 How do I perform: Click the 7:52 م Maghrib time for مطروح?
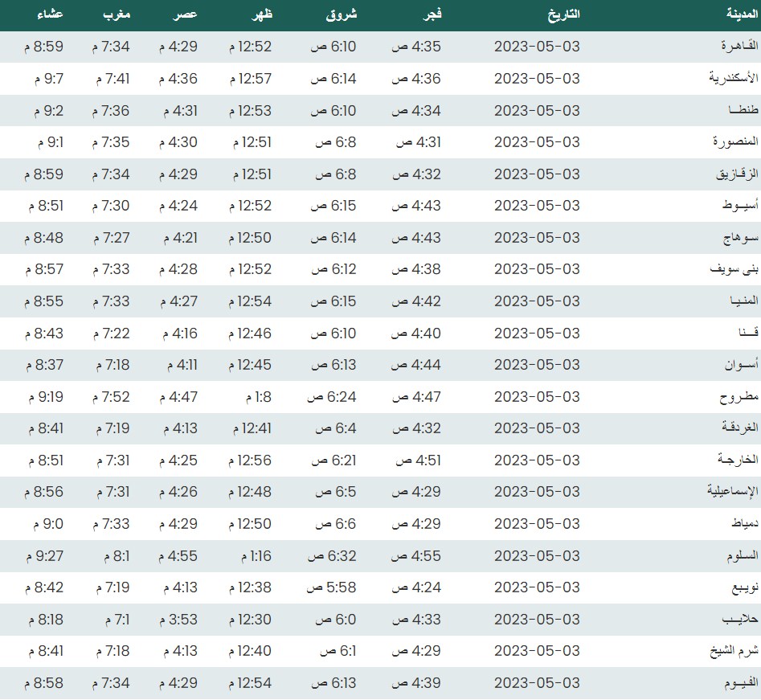pos(112,397)
